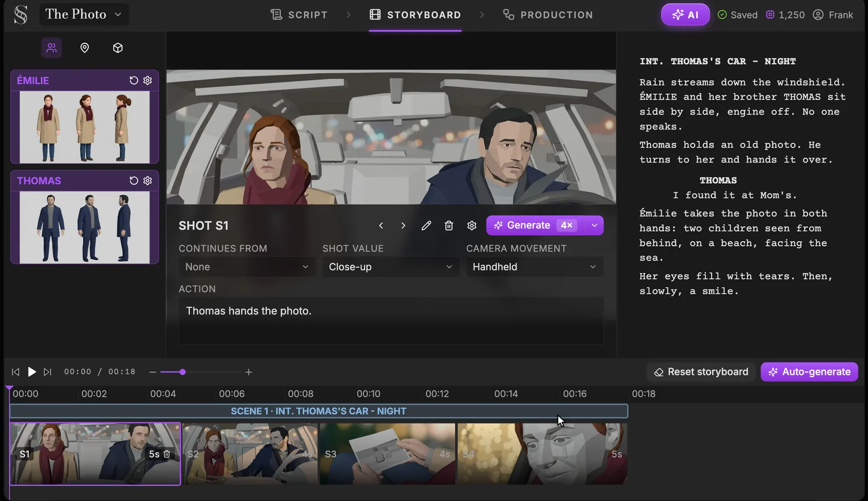Switch to the Production tab
Screen dimensions: 868x501
pos(548,15)
